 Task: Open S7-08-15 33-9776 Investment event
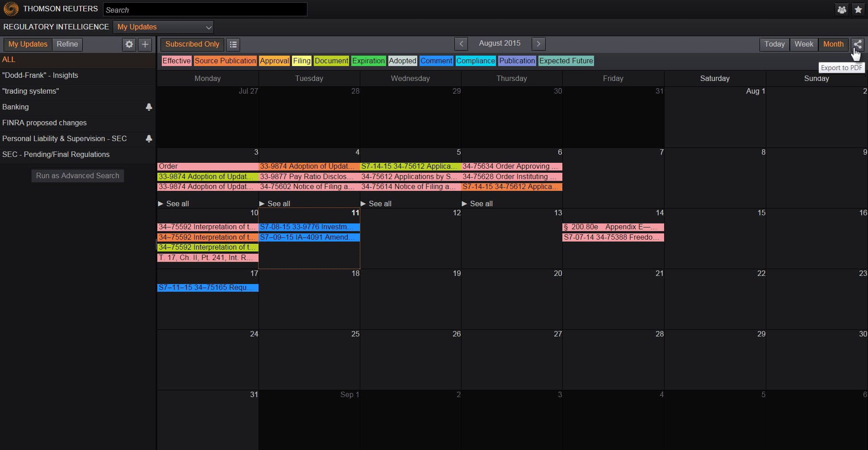coord(309,227)
